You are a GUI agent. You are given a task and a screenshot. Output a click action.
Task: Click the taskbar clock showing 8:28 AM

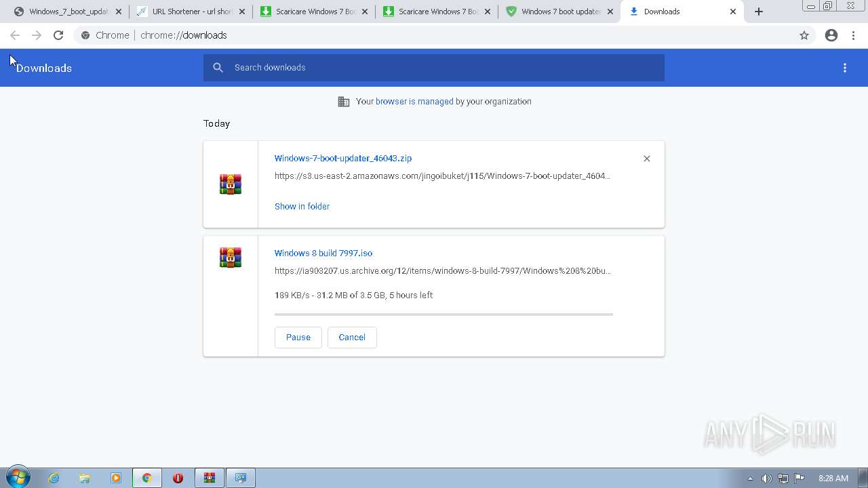tap(833, 478)
